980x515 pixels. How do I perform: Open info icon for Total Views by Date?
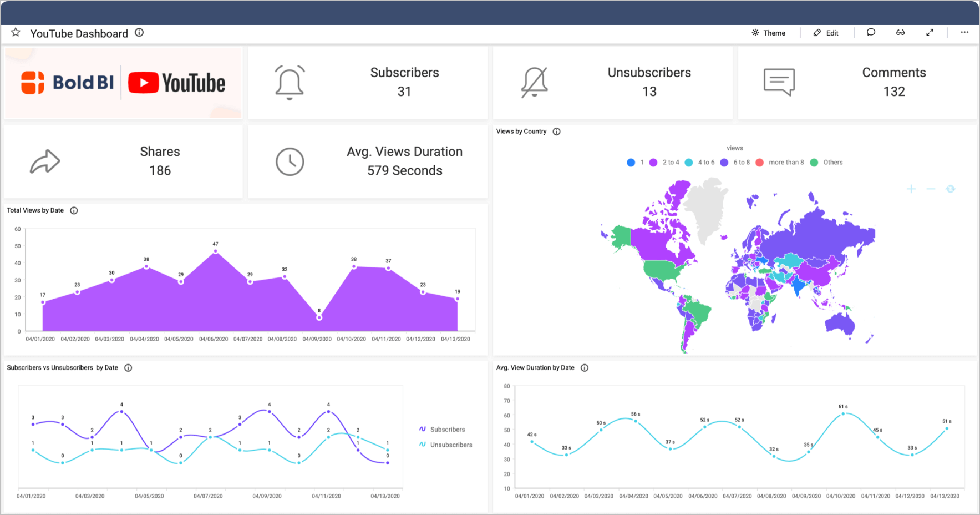tap(74, 210)
